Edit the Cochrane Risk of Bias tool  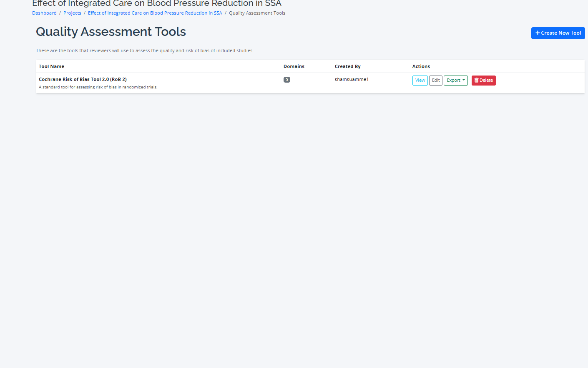(x=436, y=80)
